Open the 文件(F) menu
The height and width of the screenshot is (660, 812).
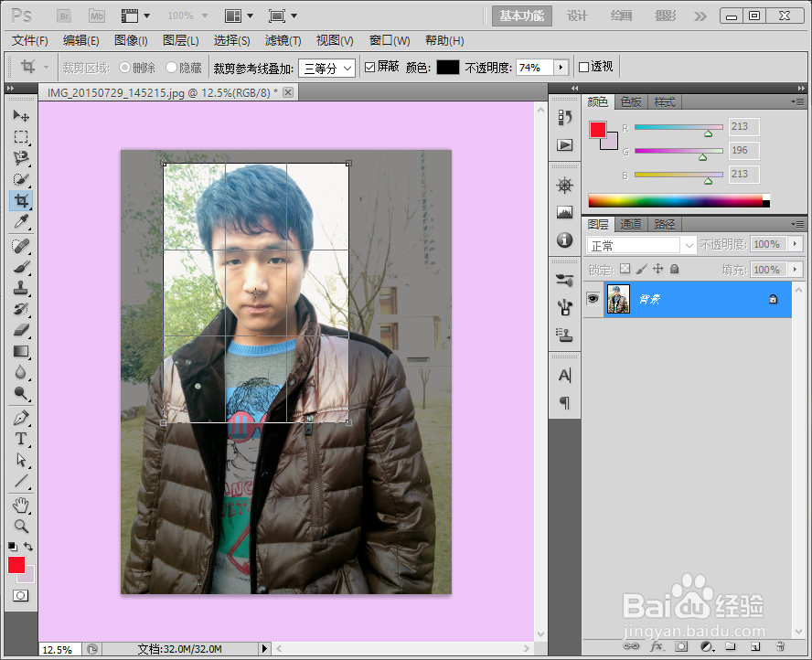pyautogui.click(x=30, y=40)
